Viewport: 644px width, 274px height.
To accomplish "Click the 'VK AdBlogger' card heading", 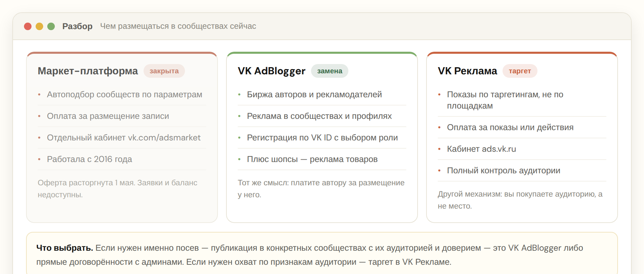I will tap(272, 71).
